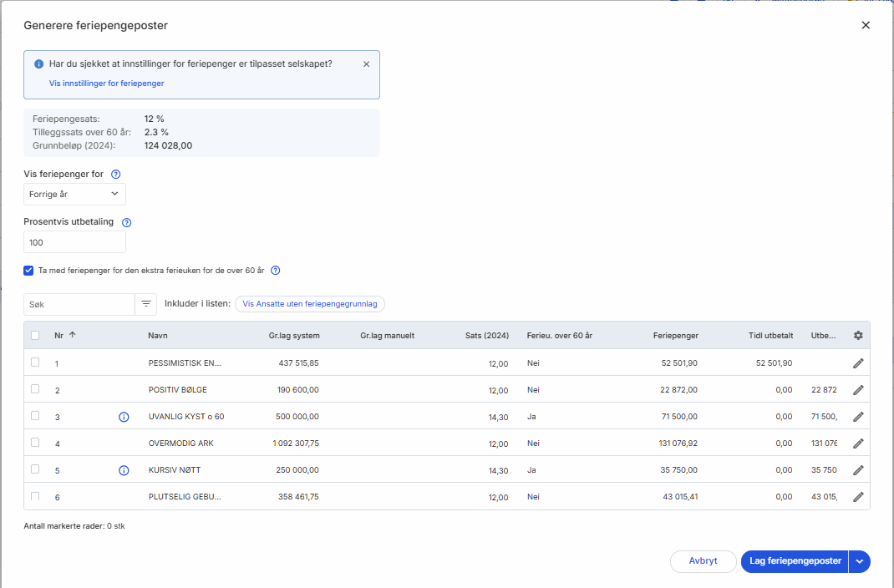Open table column settings gear
The width and height of the screenshot is (894, 588).
click(x=858, y=336)
